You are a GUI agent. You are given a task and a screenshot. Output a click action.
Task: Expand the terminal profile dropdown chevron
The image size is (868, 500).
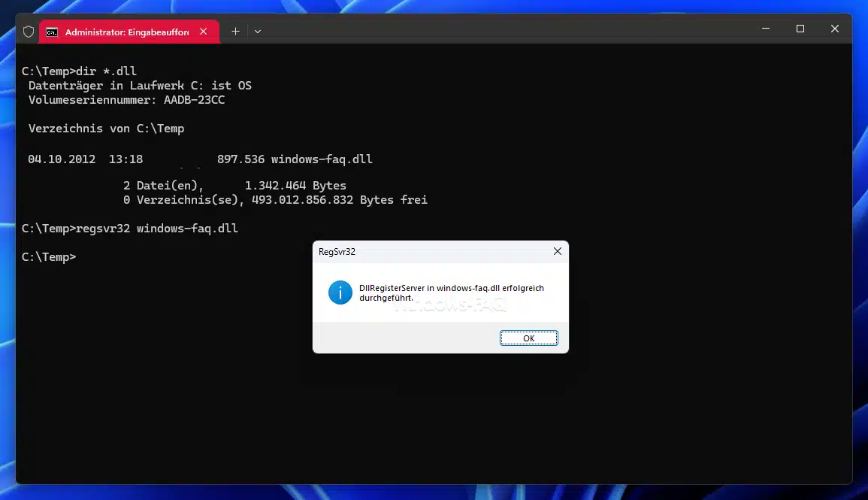click(x=258, y=32)
